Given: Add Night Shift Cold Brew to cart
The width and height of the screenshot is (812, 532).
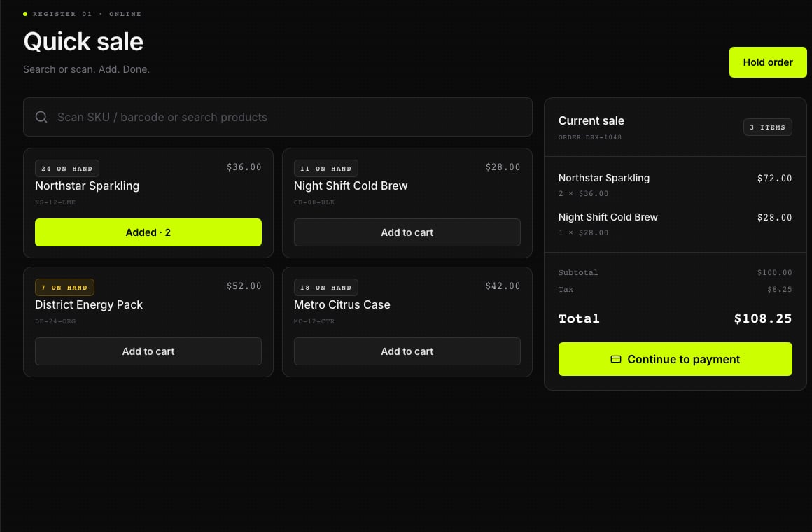Looking at the screenshot, I should point(407,232).
